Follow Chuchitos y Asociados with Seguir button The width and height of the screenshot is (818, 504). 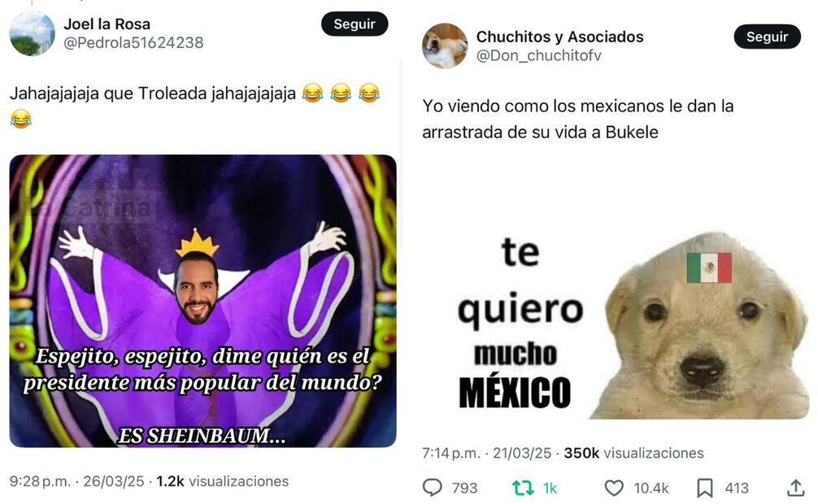[x=767, y=37]
